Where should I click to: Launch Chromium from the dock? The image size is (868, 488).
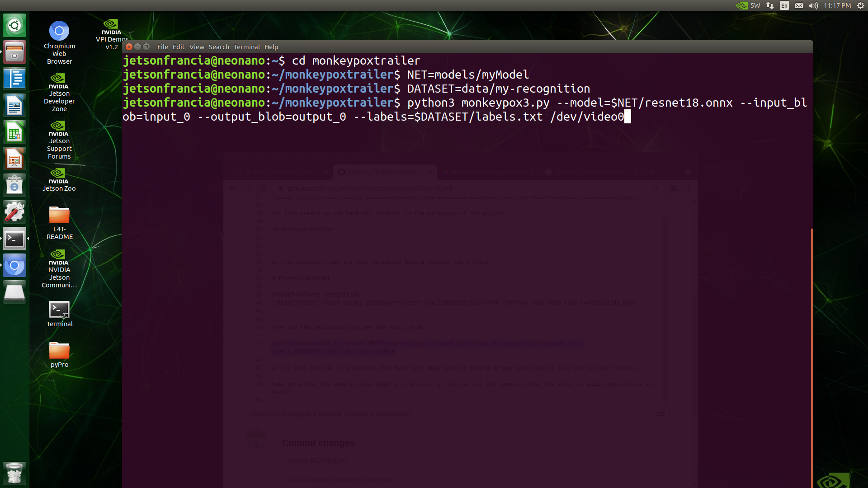[14, 265]
